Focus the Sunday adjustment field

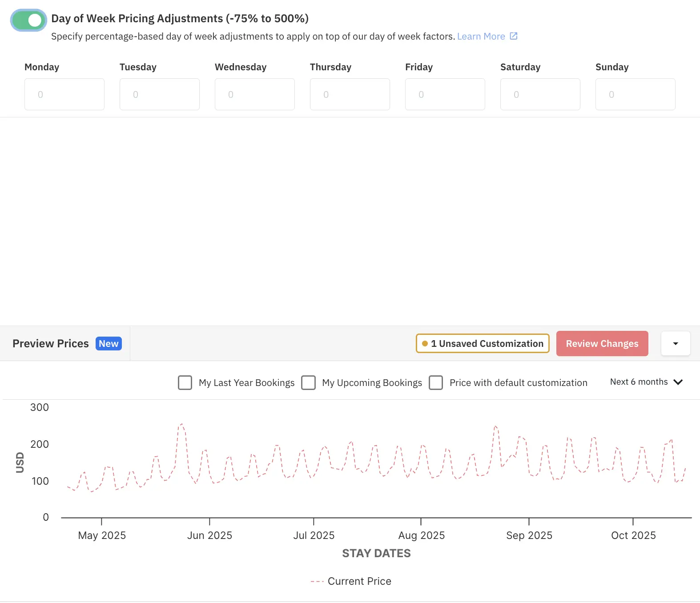tap(636, 94)
